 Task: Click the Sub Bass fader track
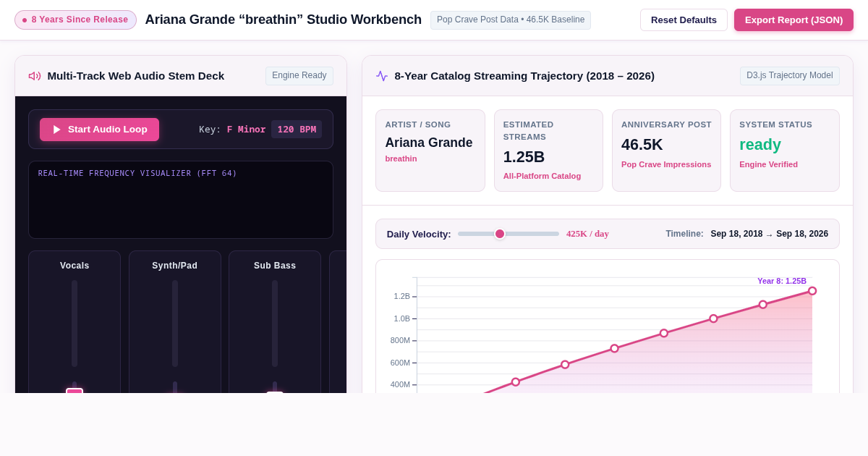(275, 324)
